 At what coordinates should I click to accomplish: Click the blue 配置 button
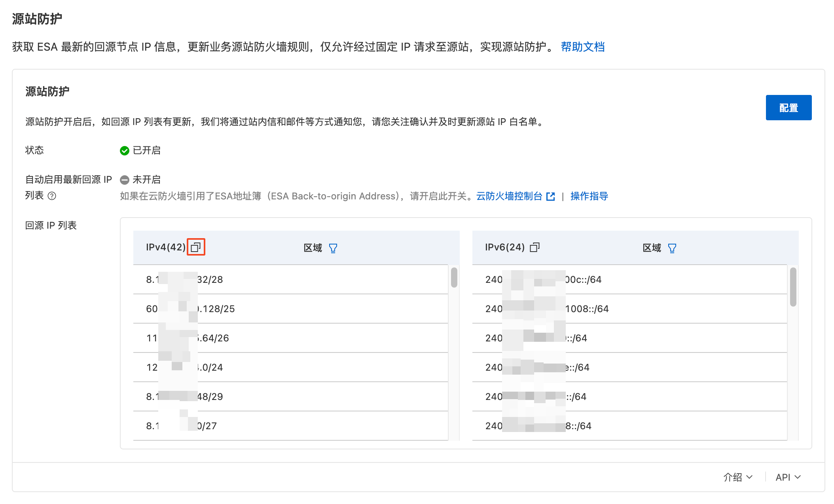(788, 108)
